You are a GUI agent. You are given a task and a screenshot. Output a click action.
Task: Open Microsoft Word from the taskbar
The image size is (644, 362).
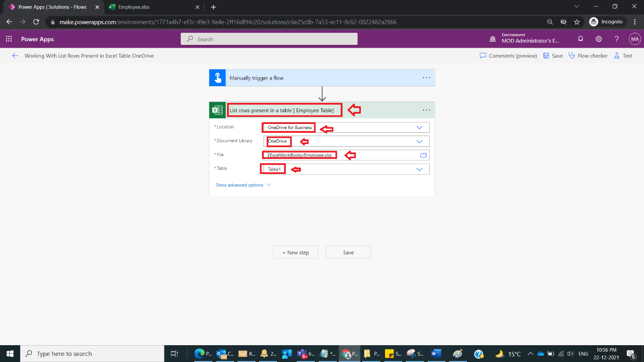pyautogui.click(x=436, y=354)
